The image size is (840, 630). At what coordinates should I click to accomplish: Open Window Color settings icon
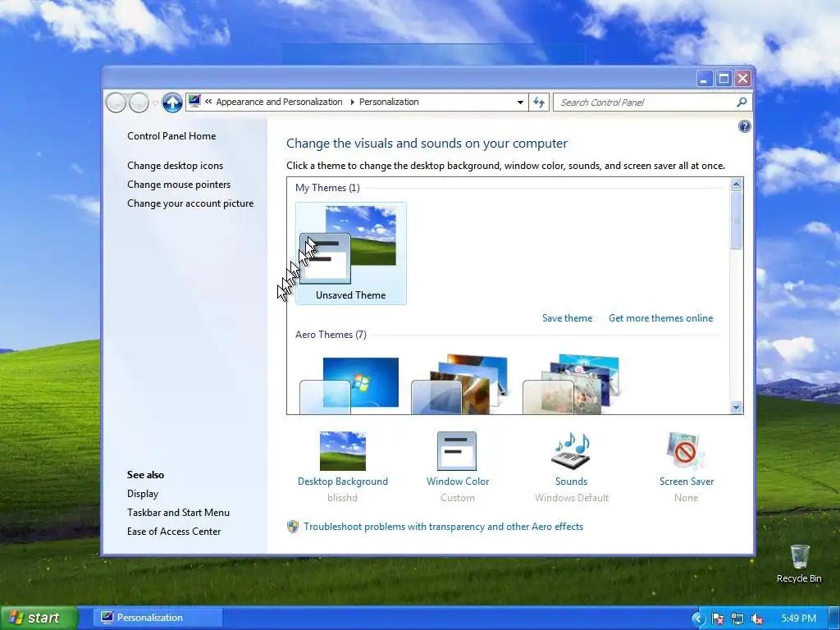click(457, 451)
